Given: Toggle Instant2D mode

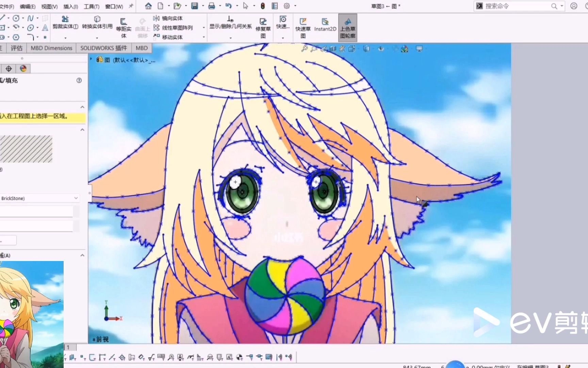Looking at the screenshot, I should point(325,24).
